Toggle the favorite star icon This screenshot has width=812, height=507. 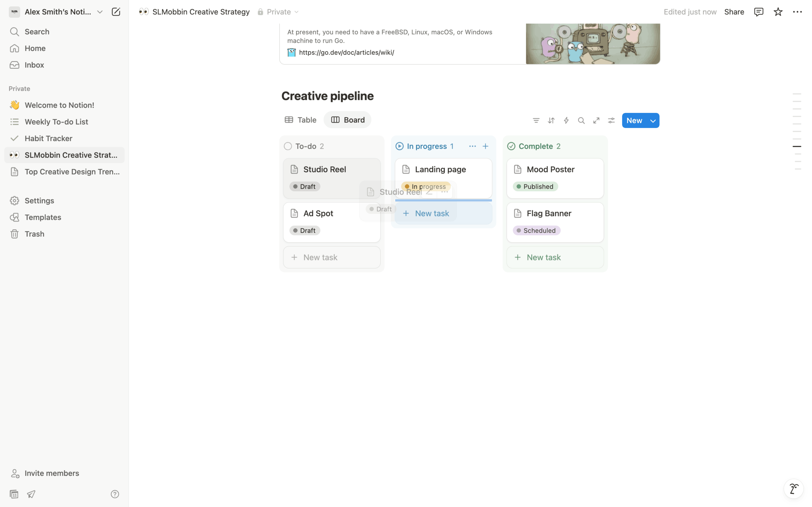pyautogui.click(x=778, y=12)
